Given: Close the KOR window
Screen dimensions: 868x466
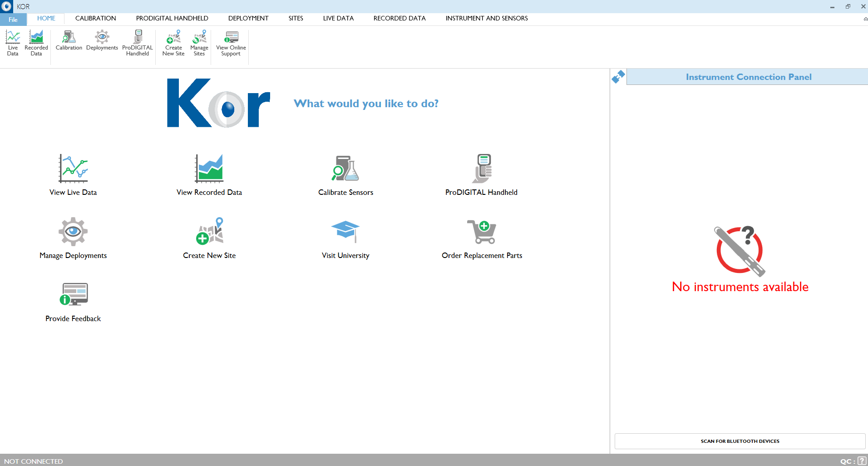Looking at the screenshot, I should 863,6.
